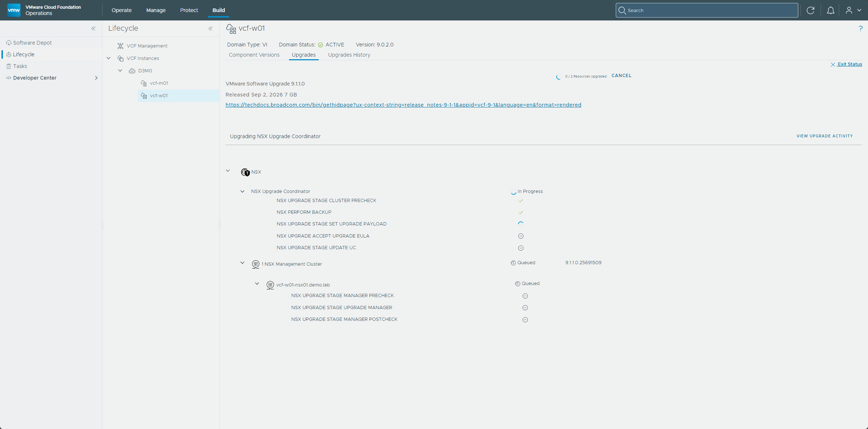The width and height of the screenshot is (868, 429).
Task: Click NSX UPGRADE STAGE SET UPGRADE PAYLOAD step
Action: point(331,224)
